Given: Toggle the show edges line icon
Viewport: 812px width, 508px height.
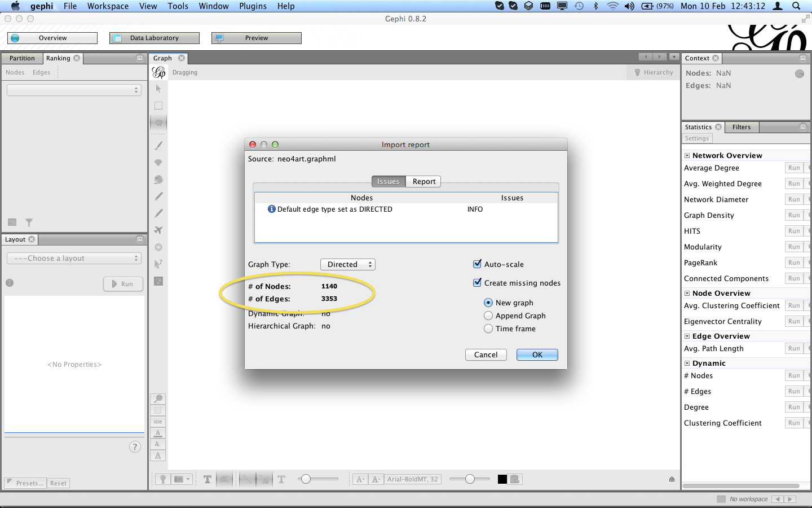Looking at the screenshot, I should [x=247, y=479].
